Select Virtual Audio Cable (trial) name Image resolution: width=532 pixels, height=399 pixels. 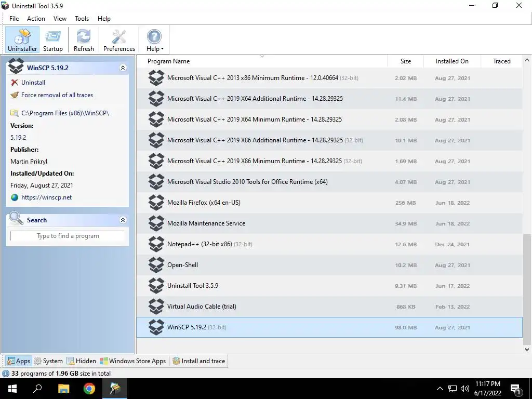click(202, 307)
